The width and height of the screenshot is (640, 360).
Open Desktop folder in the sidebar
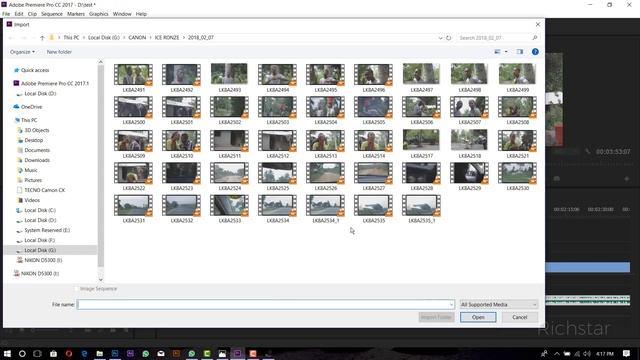[33, 140]
